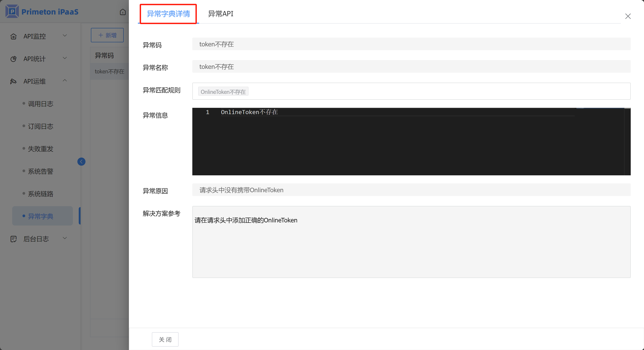
Task: Open 系统告警 in the sidebar
Action: pos(40,171)
